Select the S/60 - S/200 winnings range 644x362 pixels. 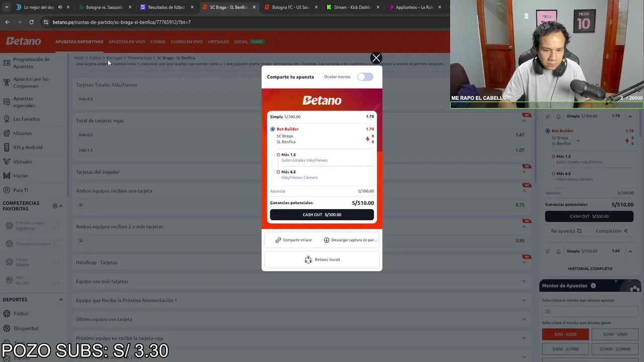565,334
